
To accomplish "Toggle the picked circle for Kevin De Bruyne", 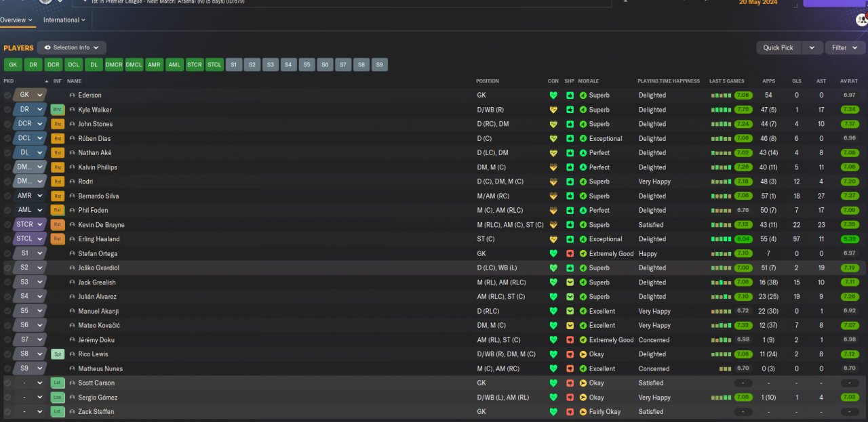I will coord(7,225).
